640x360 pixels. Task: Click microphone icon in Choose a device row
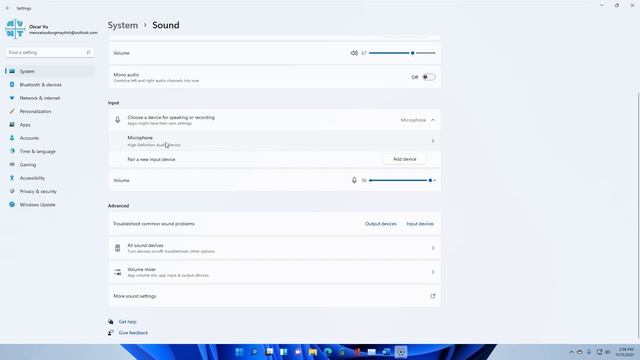(x=118, y=120)
